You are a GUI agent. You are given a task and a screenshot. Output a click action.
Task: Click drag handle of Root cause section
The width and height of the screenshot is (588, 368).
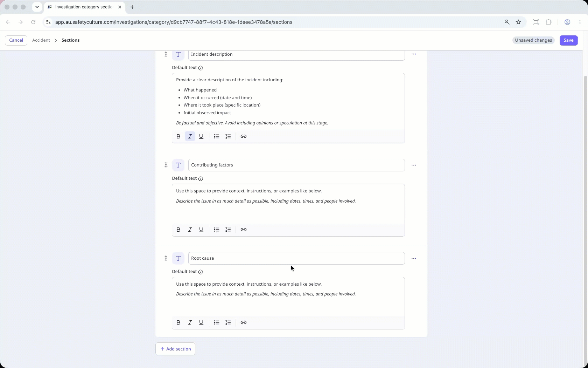166,258
